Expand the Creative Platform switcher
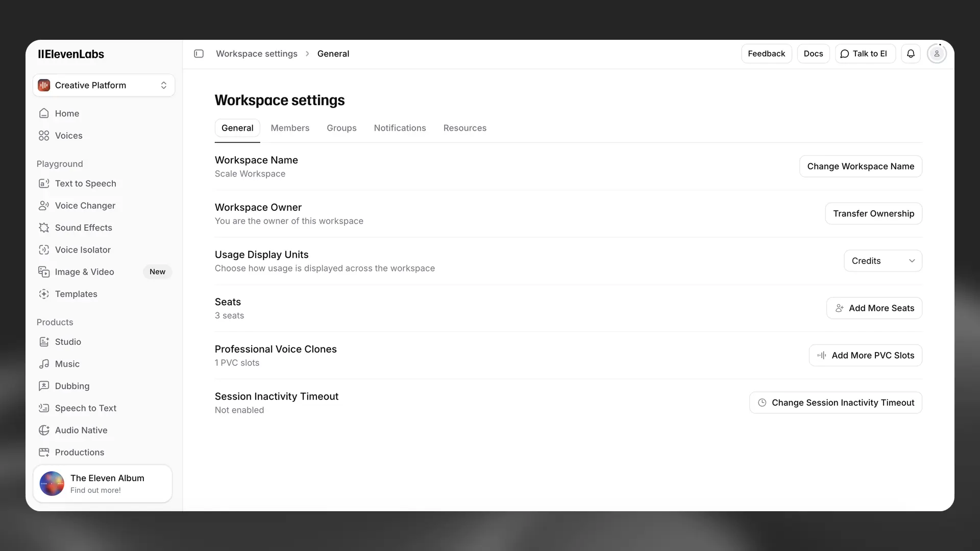The height and width of the screenshot is (551, 980). pyautogui.click(x=104, y=85)
